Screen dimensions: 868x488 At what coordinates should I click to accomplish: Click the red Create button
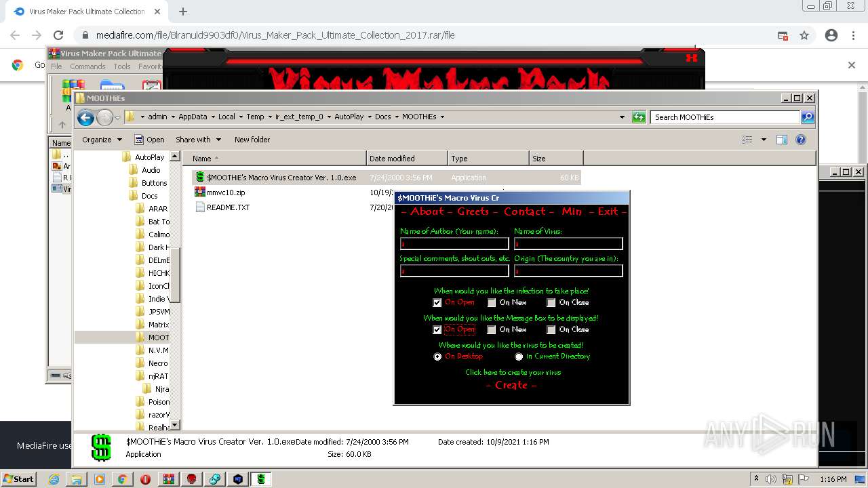pyautogui.click(x=511, y=385)
